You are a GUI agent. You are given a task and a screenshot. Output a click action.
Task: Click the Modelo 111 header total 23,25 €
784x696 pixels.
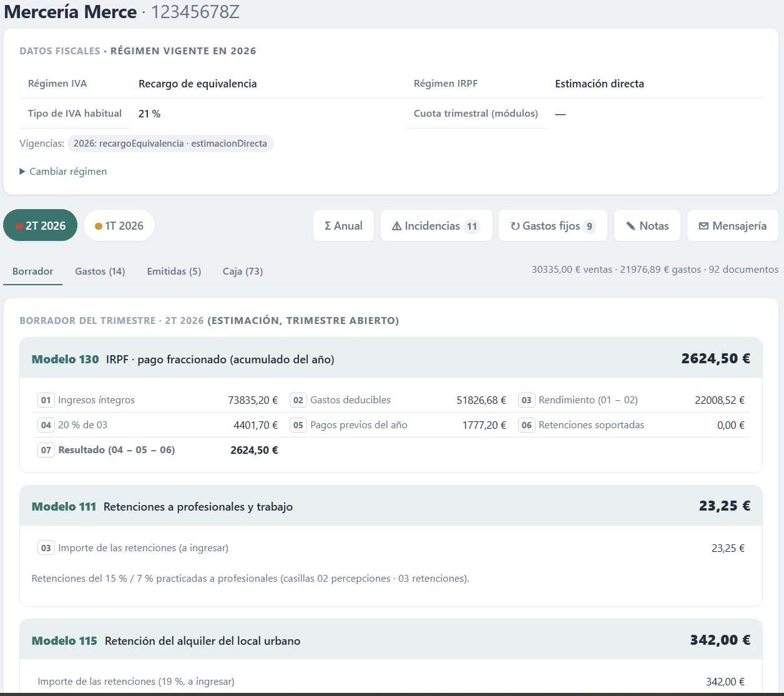[x=725, y=506]
